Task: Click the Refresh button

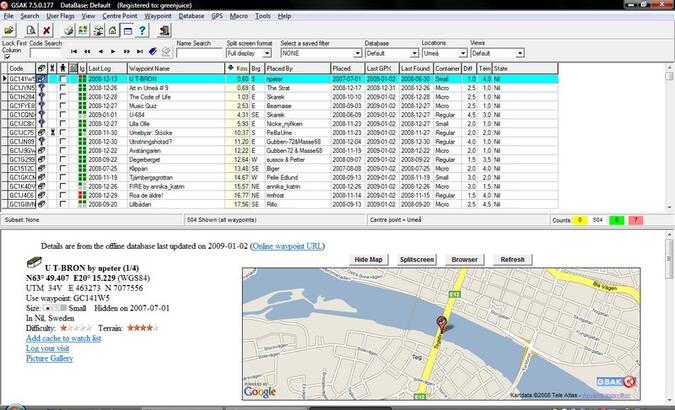Action: pyautogui.click(x=512, y=259)
